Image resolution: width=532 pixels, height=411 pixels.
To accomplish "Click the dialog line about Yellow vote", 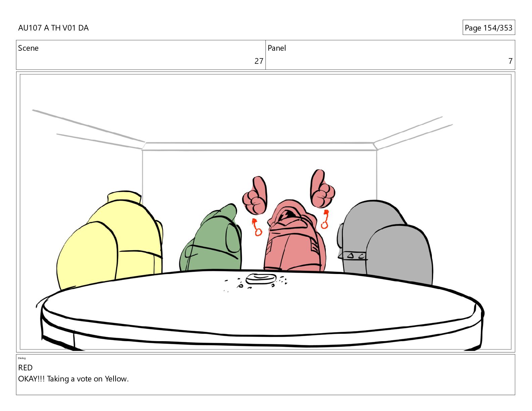I will [73, 379].
